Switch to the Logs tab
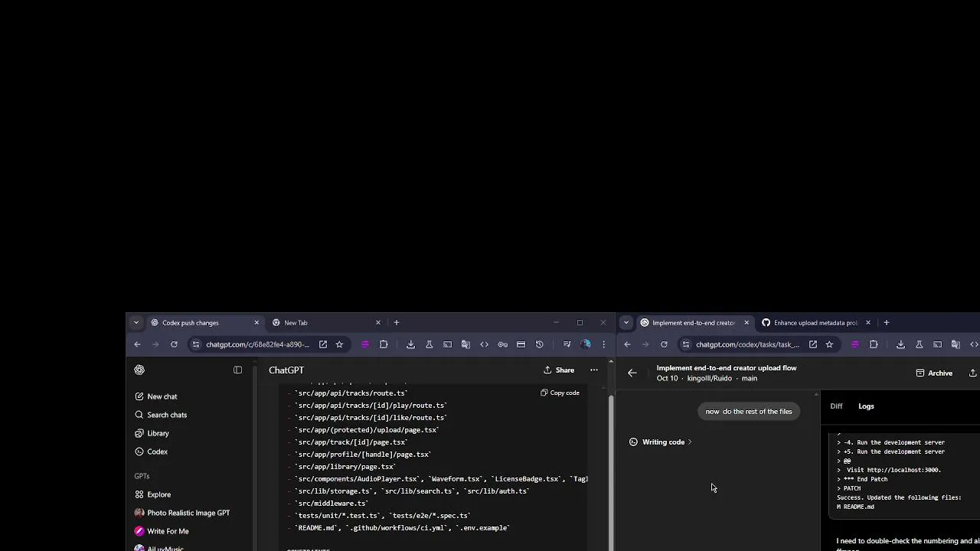This screenshot has height=551, width=980. (866, 406)
